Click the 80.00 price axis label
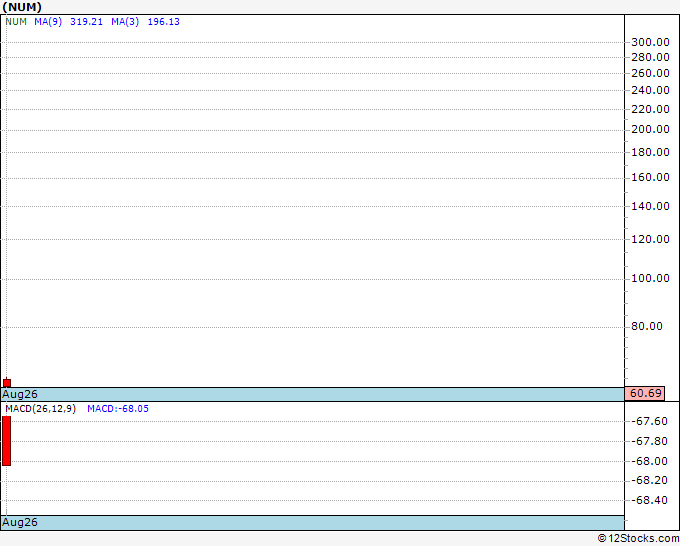 647,326
